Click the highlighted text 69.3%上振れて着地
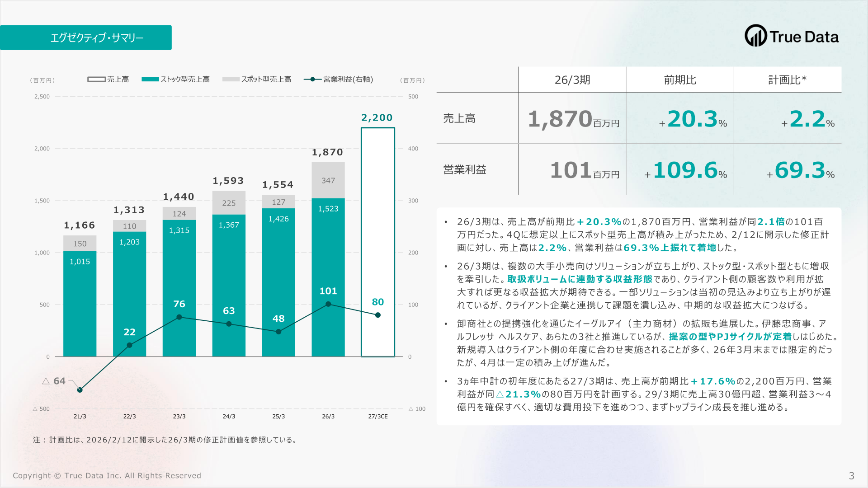The height and width of the screenshot is (488, 868). tap(670, 248)
